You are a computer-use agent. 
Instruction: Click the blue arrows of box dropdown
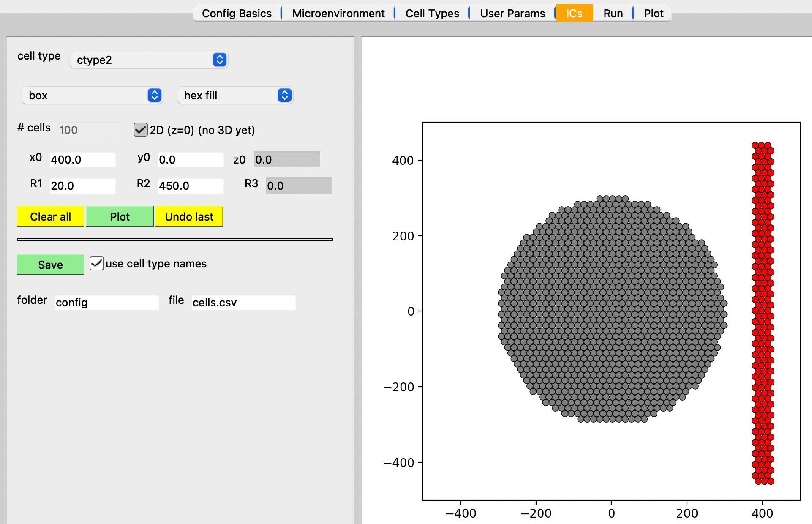(155, 96)
